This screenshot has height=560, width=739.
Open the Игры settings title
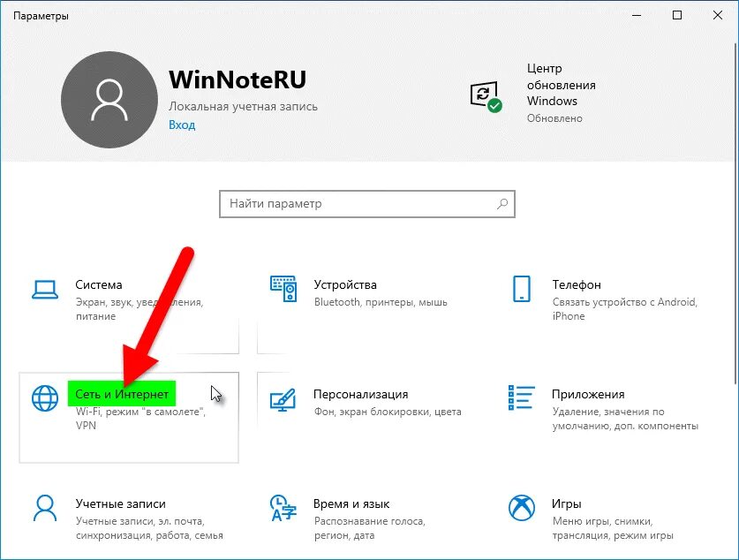pos(566,503)
